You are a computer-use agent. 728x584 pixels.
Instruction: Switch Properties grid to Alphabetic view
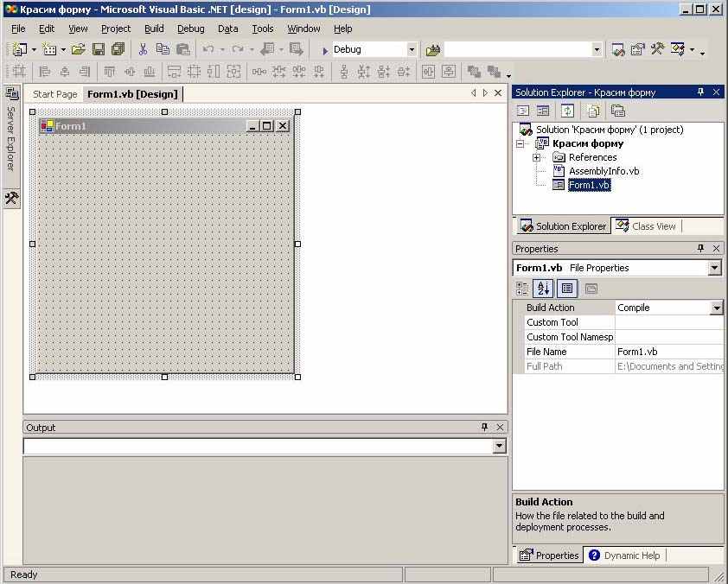[543, 289]
